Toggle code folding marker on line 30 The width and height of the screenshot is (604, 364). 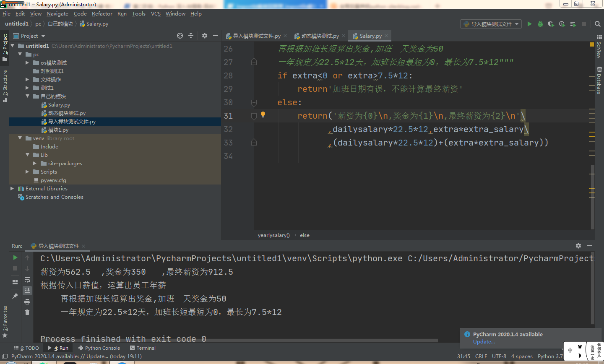[x=254, y=102]
